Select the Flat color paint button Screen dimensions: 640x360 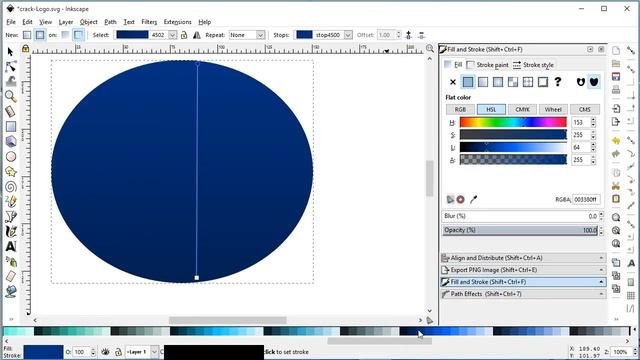click(x=468, y=82)
